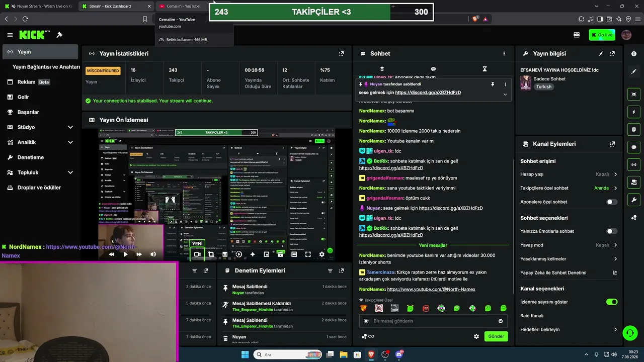Viewport: 644px width, 362px height.
Task: Click play on the stream preview
Action: (125, 254)
